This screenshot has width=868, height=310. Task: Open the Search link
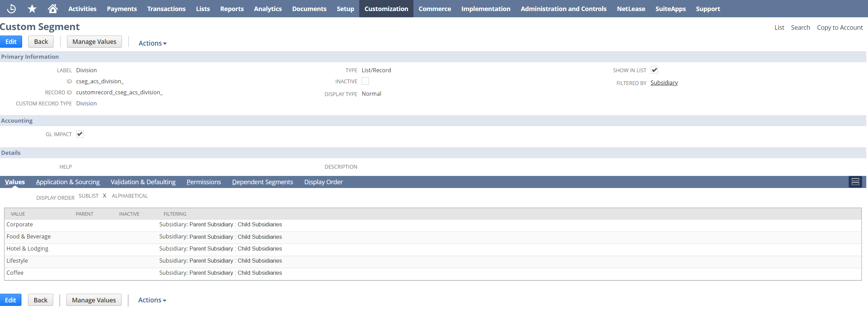tap(800, 27)
